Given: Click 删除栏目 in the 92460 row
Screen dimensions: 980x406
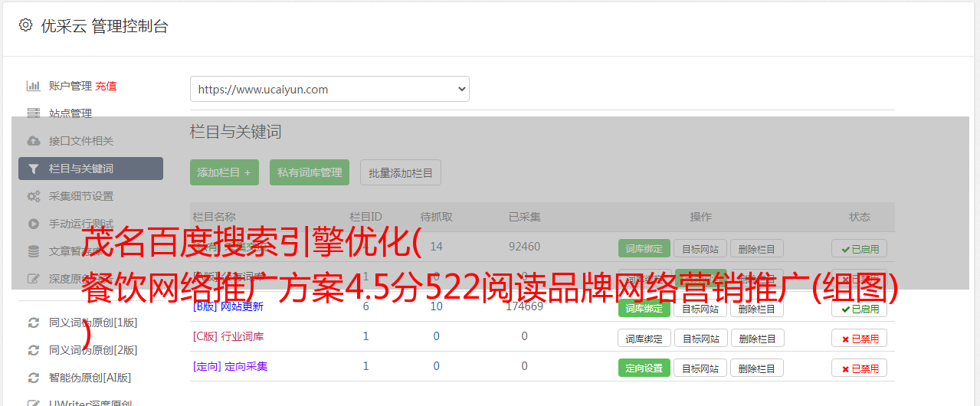Looking at the screenshot, I should click(756, 248).
